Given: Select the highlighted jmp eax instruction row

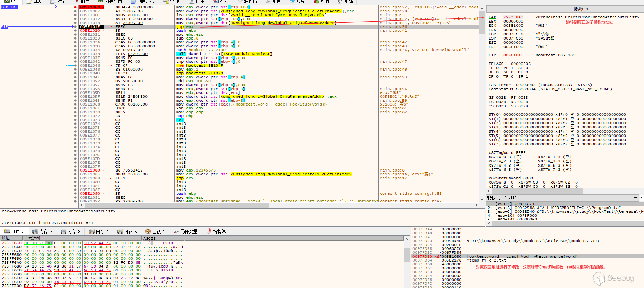Looking at the screenshot, I should click(x=279, y=26).
